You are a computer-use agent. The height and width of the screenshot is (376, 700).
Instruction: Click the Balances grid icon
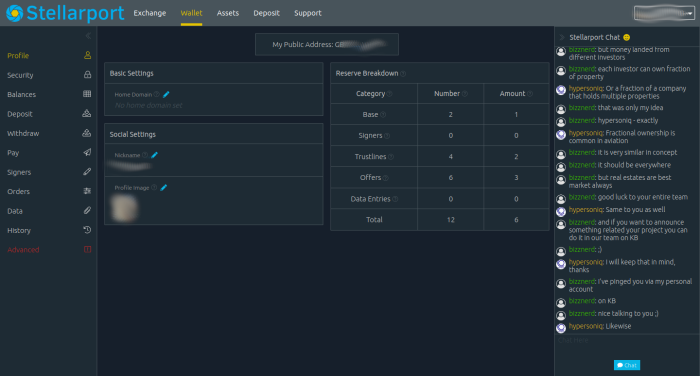[x=88, y=94]
